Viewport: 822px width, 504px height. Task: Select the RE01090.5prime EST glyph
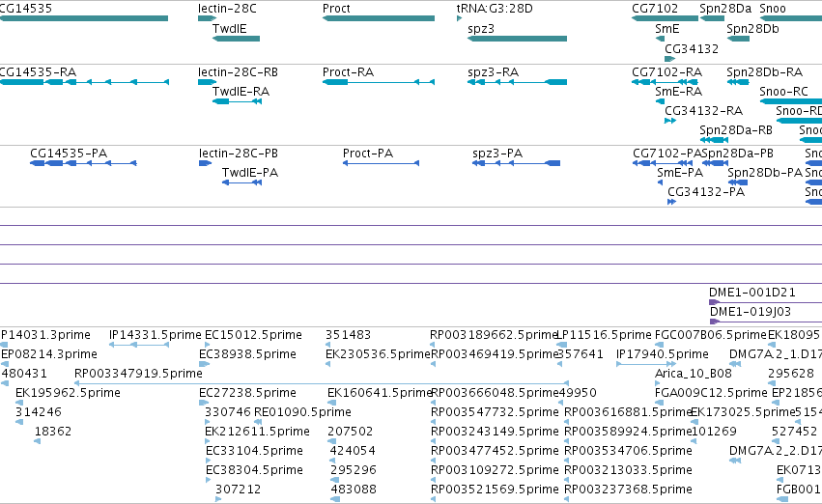(258, 422)
